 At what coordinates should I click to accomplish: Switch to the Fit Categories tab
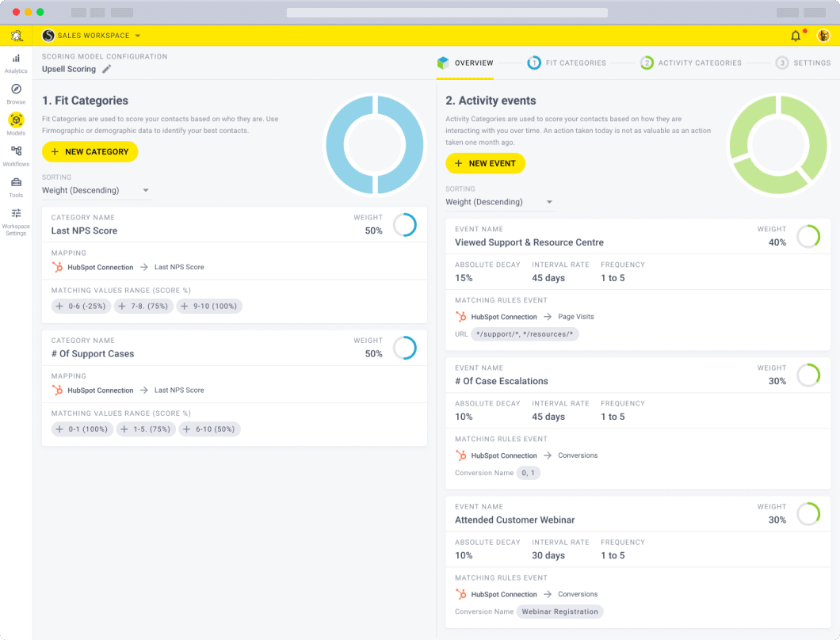[x=567, y=63]
